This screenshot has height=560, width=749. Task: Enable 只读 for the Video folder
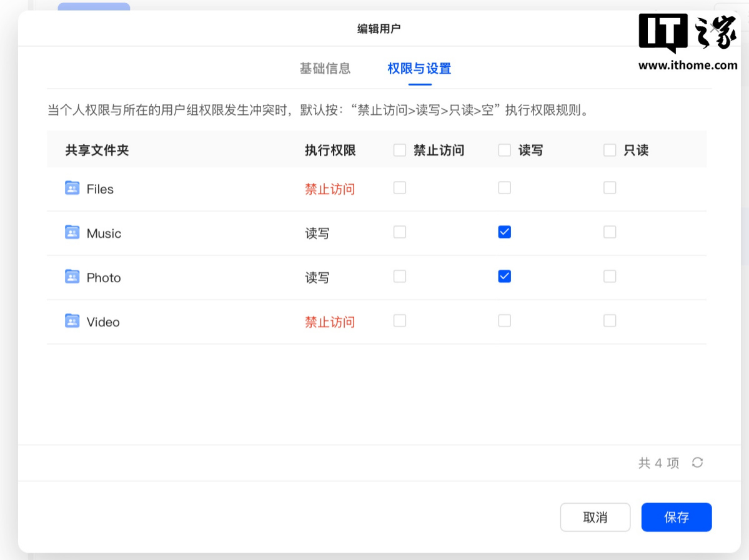tap(610, 321)
